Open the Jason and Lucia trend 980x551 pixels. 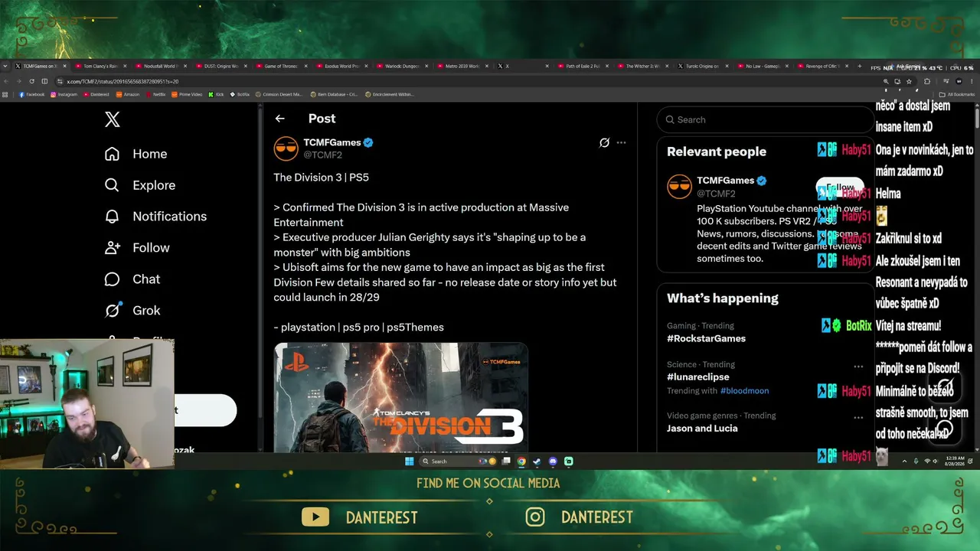coord(702,429)
